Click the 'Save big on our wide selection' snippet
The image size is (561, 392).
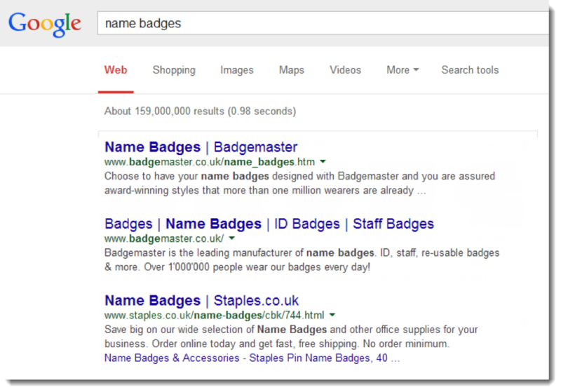[x=291, y=337]
